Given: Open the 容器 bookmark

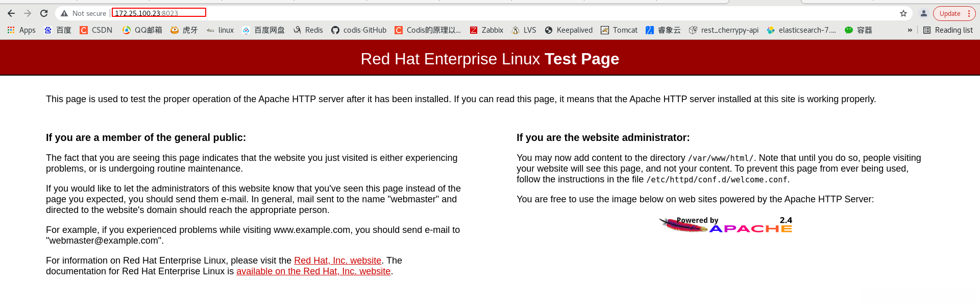Looking at the screenshot, I should 859,30.
